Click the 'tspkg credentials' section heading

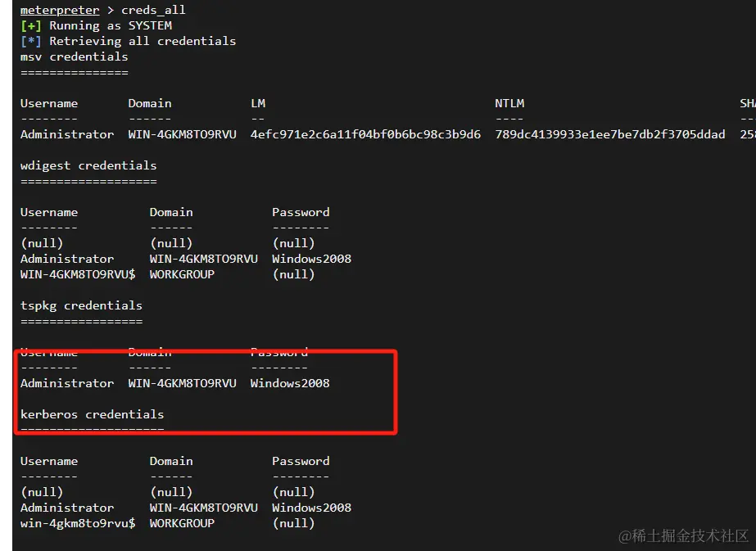(x=81, y=305)
